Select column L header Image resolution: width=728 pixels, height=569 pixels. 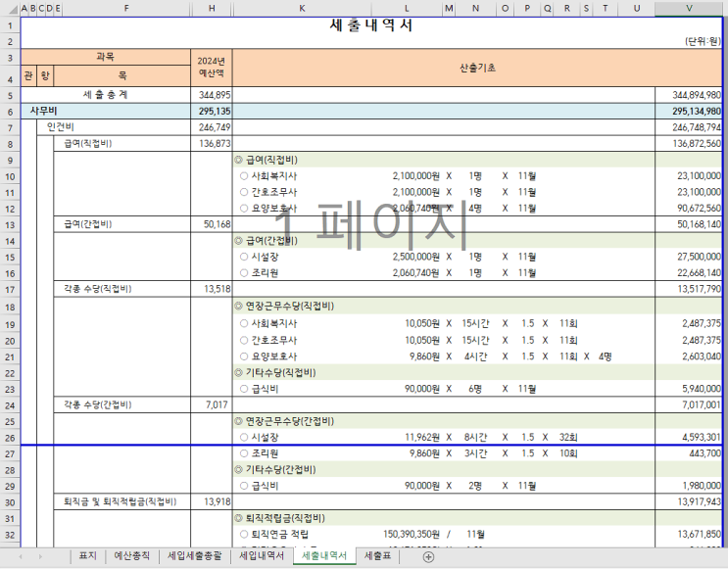(x=407, y=9)
